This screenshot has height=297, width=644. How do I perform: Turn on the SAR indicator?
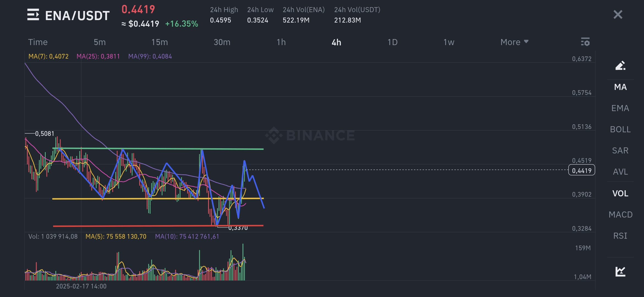(620, 150)
